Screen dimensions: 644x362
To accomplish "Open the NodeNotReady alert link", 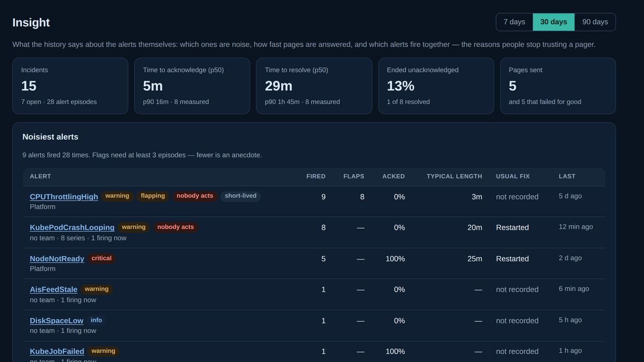I will tap(57, 258).
